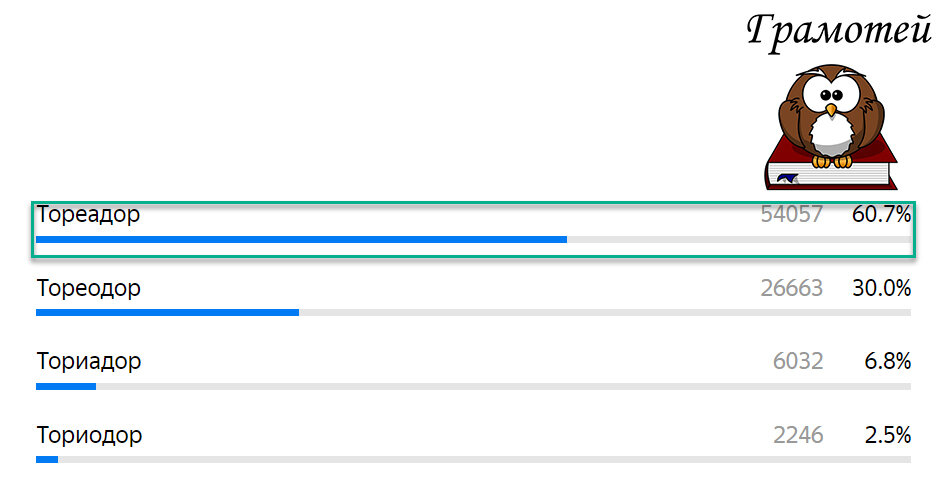Click the 54057 vote count
This screenshot has width=950, height=501.
[791, 214]
